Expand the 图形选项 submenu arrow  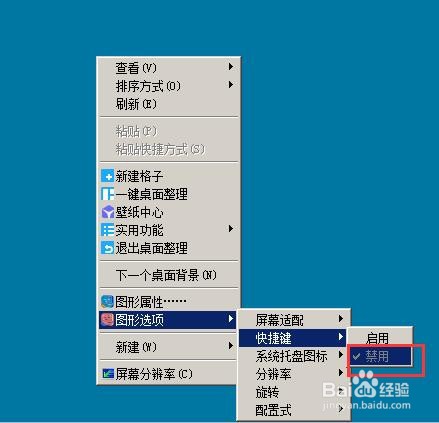point(231,319)
